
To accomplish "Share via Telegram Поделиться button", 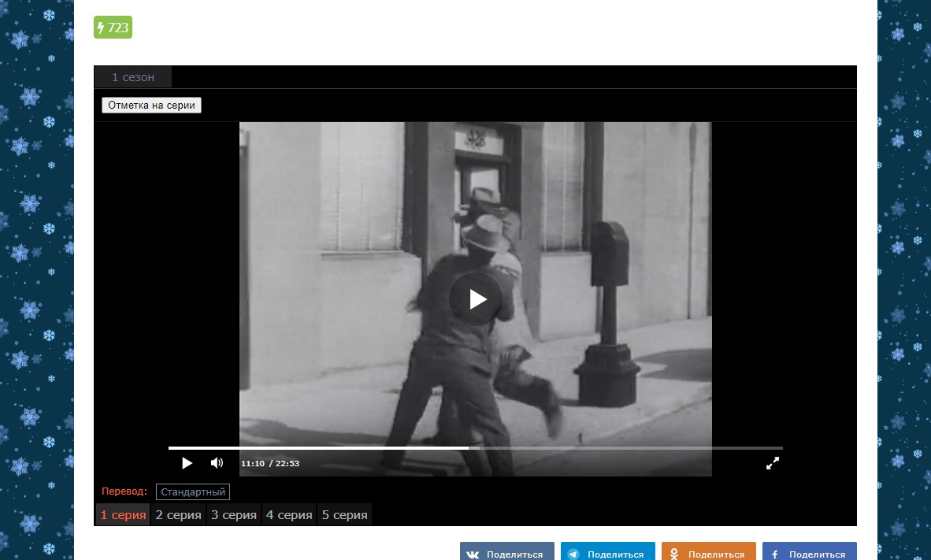I will coord(608,551).
